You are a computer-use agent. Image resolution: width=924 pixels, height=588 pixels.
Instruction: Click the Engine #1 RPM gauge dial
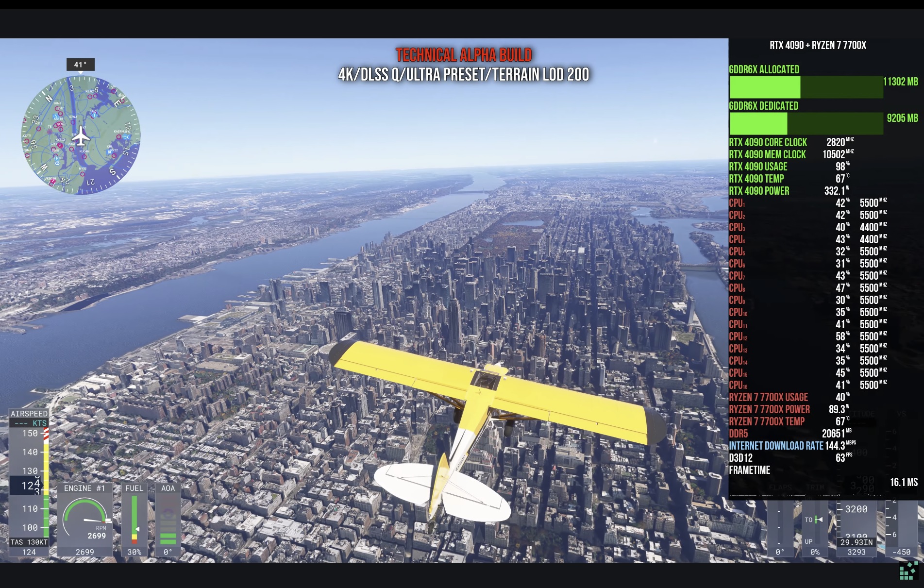coord(85,518)
